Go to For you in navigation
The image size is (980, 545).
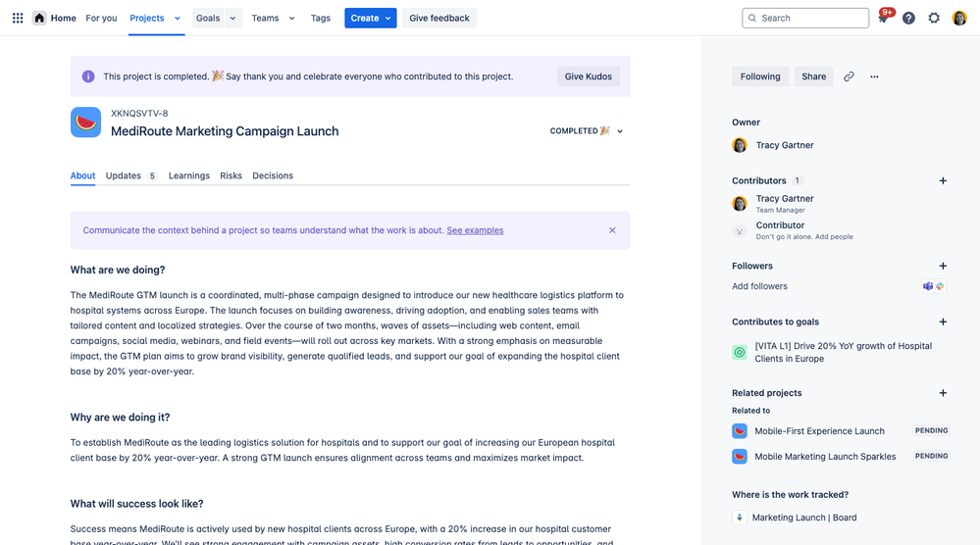click(x=101, y=18)
